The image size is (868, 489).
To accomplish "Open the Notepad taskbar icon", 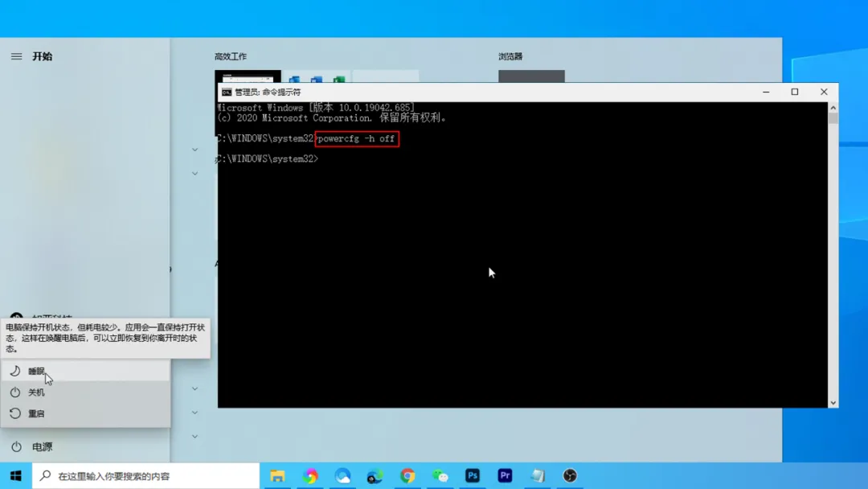I will (537, 476).
